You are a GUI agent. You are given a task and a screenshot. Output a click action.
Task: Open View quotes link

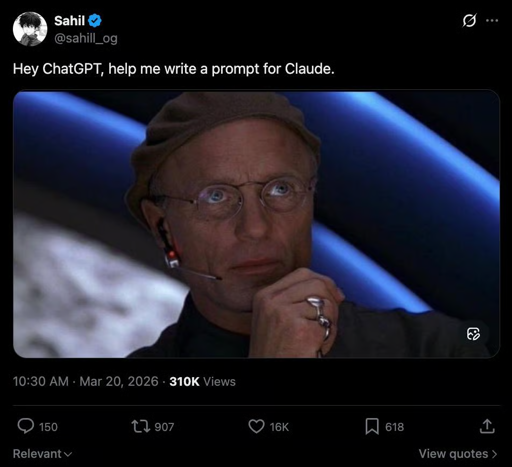coord(458,454)
